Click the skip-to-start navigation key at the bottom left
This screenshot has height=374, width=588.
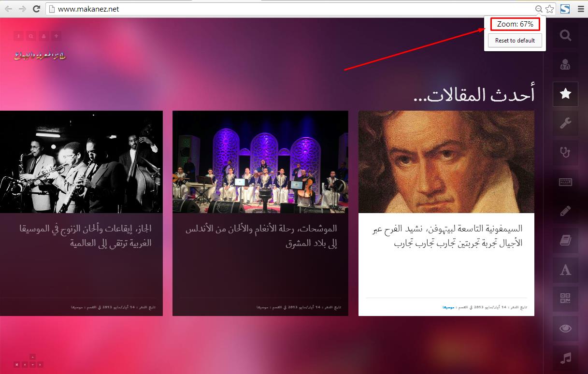point(17,364)
